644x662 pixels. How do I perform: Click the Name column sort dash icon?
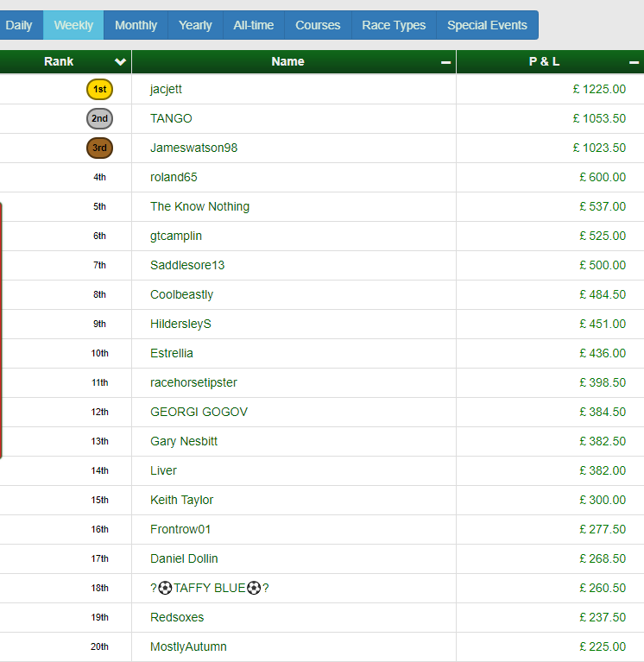click(x=446, y=62)
